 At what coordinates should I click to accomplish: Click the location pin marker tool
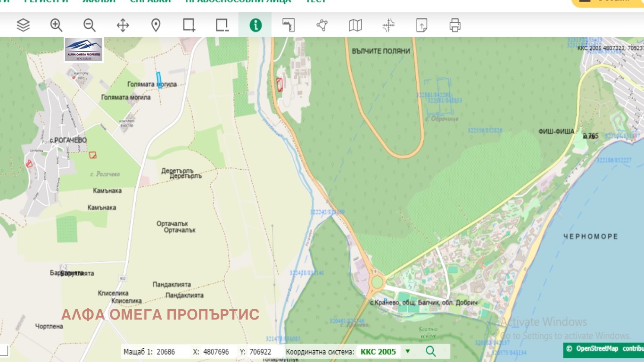(x=156, y=25)
